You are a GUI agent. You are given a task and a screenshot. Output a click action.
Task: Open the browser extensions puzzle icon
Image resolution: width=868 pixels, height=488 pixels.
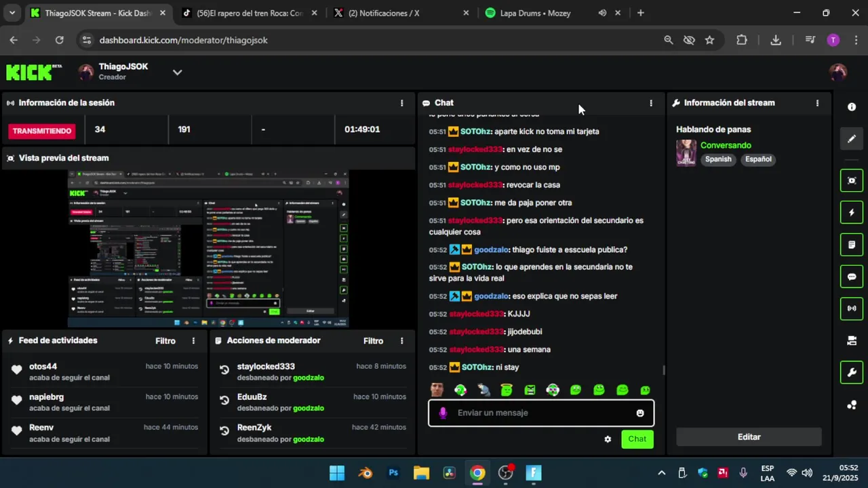pos(742,40)
